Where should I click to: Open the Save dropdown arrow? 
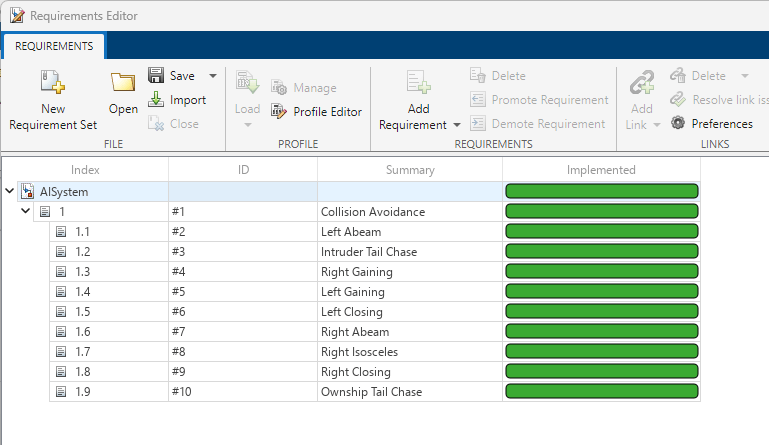tap(213, 76)
